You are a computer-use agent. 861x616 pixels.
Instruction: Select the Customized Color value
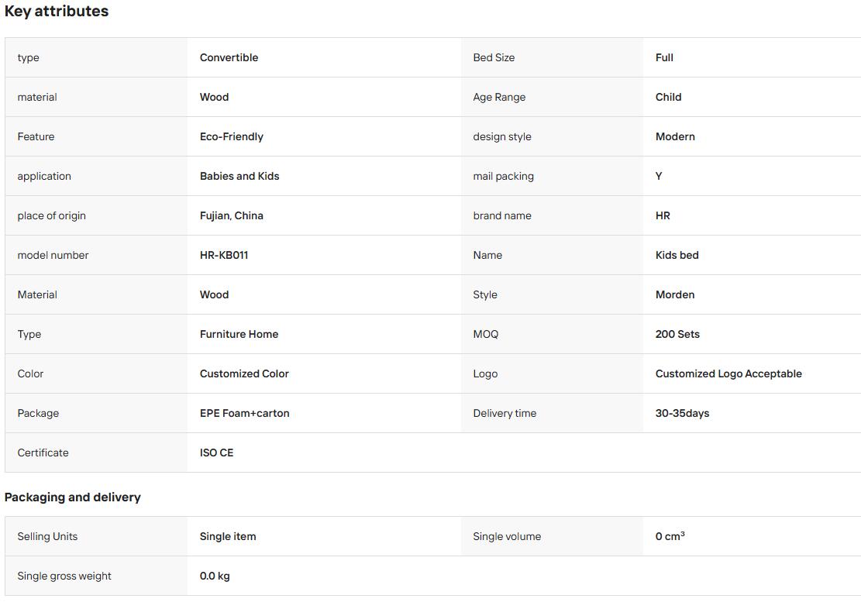[x=244, y=374]
